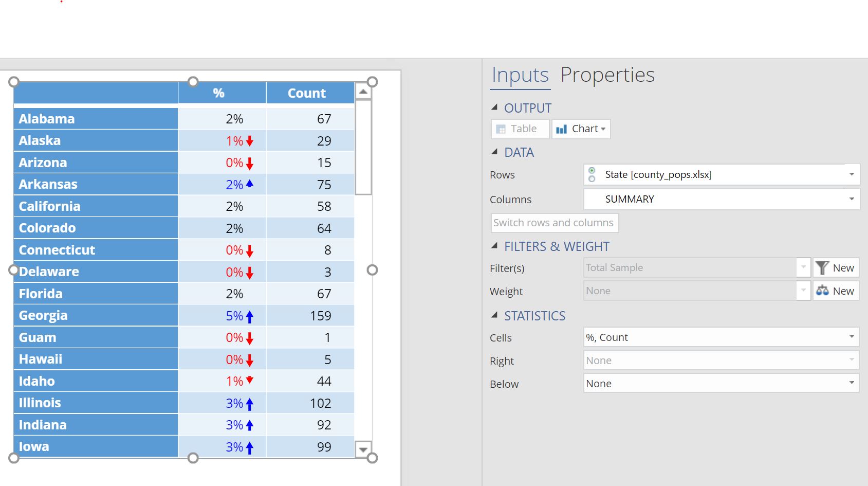Click the table scrollbar's up arrow

pos(363,92)
